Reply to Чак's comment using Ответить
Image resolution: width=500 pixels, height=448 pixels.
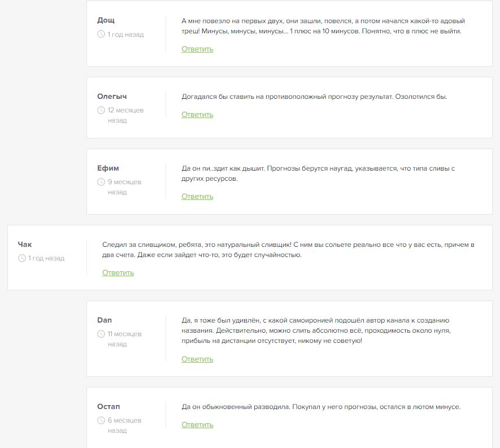click(118, 273)
